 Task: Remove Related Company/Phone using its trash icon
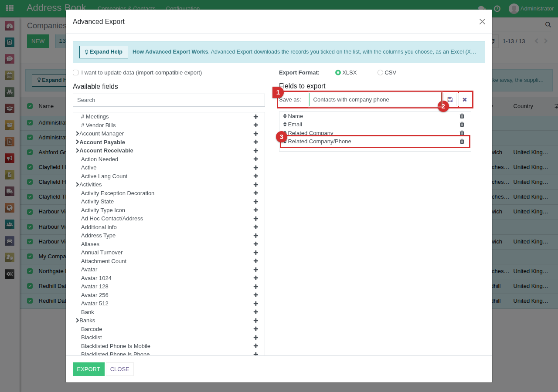point(462,142)
